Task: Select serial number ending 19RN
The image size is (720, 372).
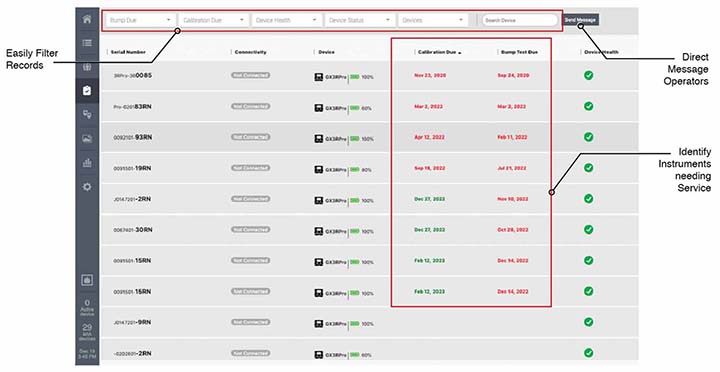Action: pos(133,168)
